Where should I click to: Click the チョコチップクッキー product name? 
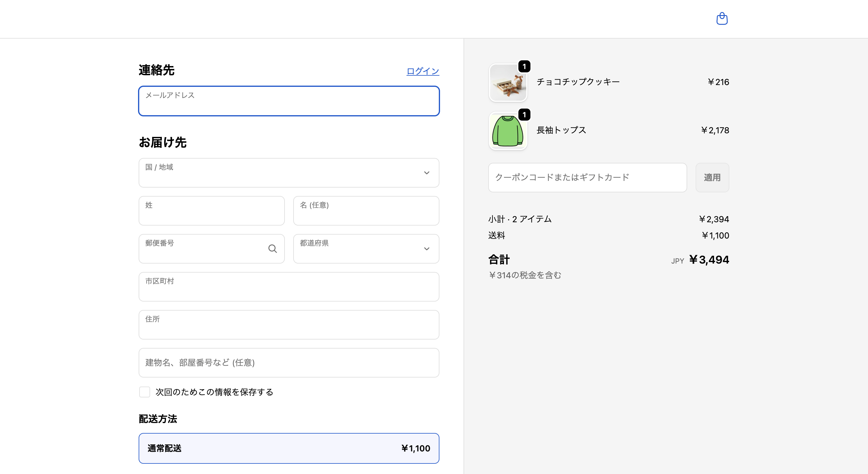[x=578, y=82]
